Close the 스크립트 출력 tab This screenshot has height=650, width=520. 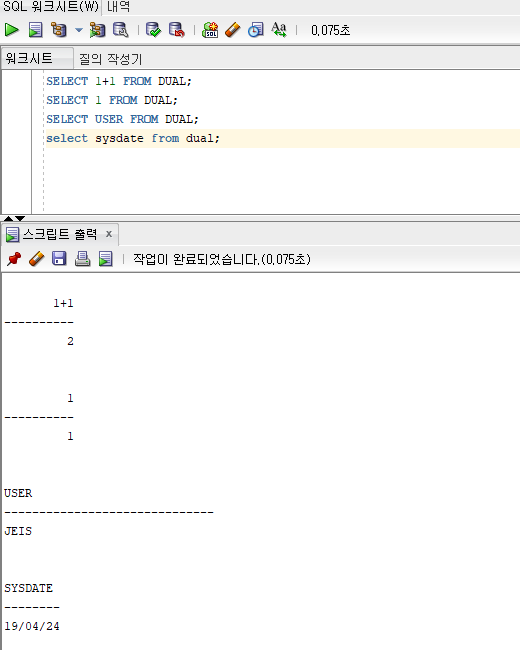(109, 234)
